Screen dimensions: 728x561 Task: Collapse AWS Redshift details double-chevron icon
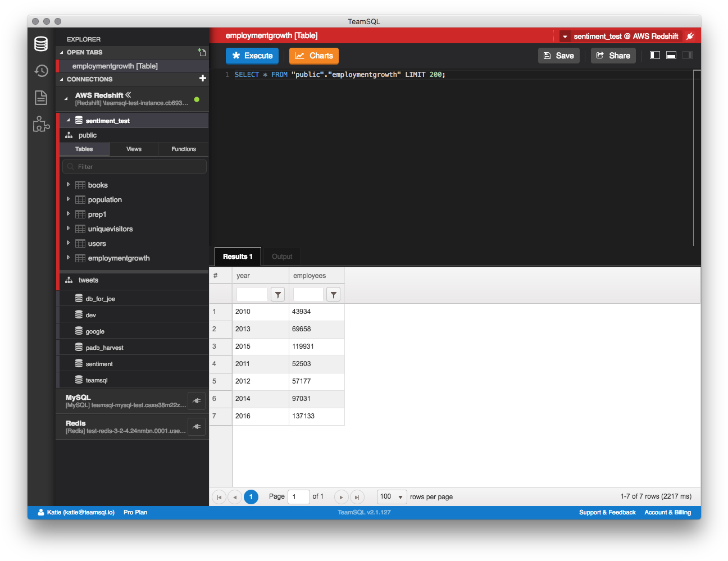[x=128, y=95]
